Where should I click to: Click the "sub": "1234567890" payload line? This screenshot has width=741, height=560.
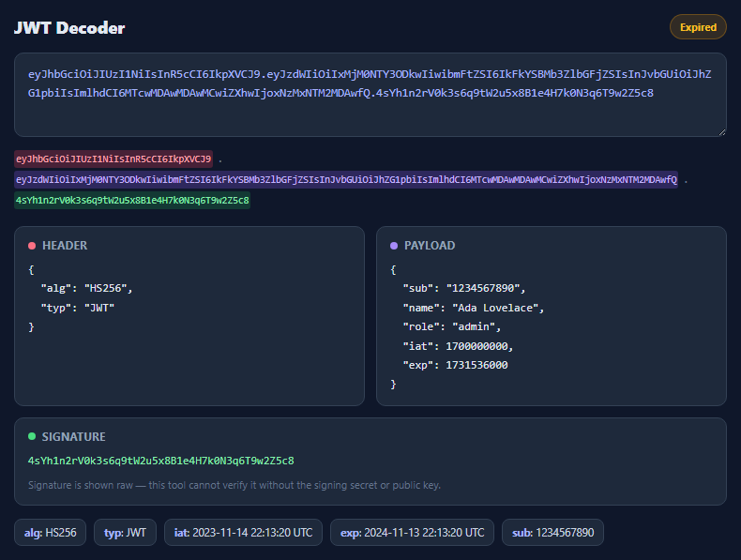point(464,288)
